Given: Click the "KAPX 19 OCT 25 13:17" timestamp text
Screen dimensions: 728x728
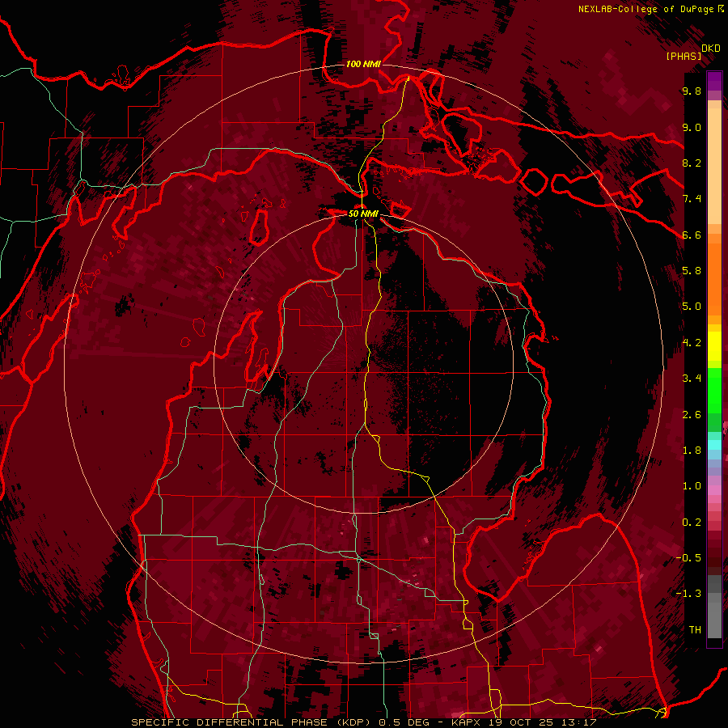Looking at the screenshot, I should (x=524, y=722).
